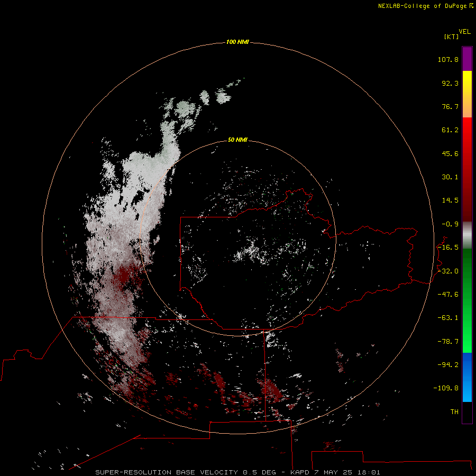This screenshot has width=476, height=476.
Task: Click the -78.7 legend value
Action: 448,342
